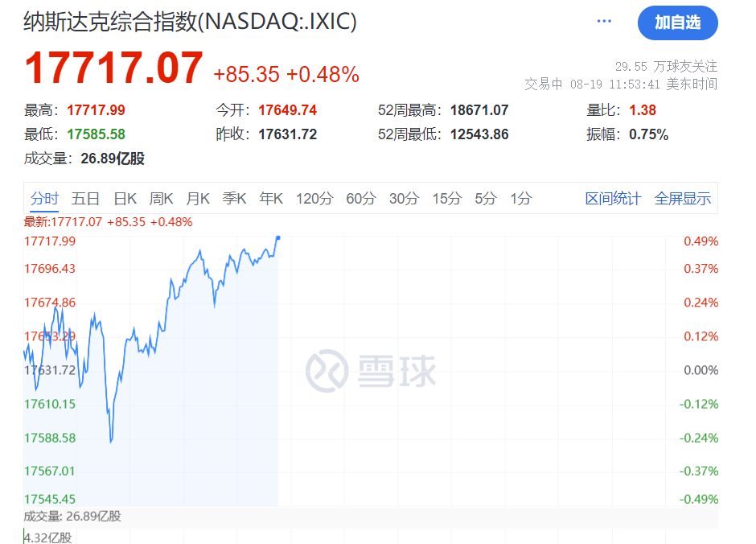This screenshot has height=544, width=756.
Task: Switch to the 60分 interval tab
Action: (x=360, y=198)
